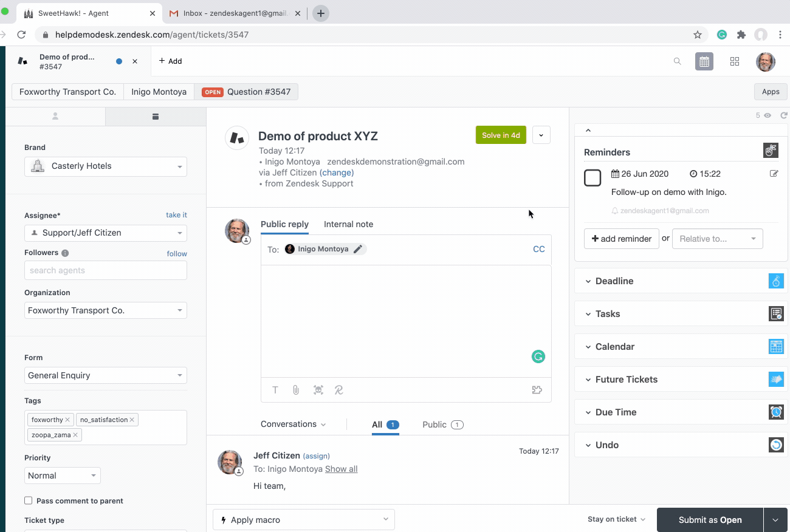Image resolution: width=790 pixels, height=532 pixels.
Task: Open the browser extensions puzzle icon
Action: 741,35
